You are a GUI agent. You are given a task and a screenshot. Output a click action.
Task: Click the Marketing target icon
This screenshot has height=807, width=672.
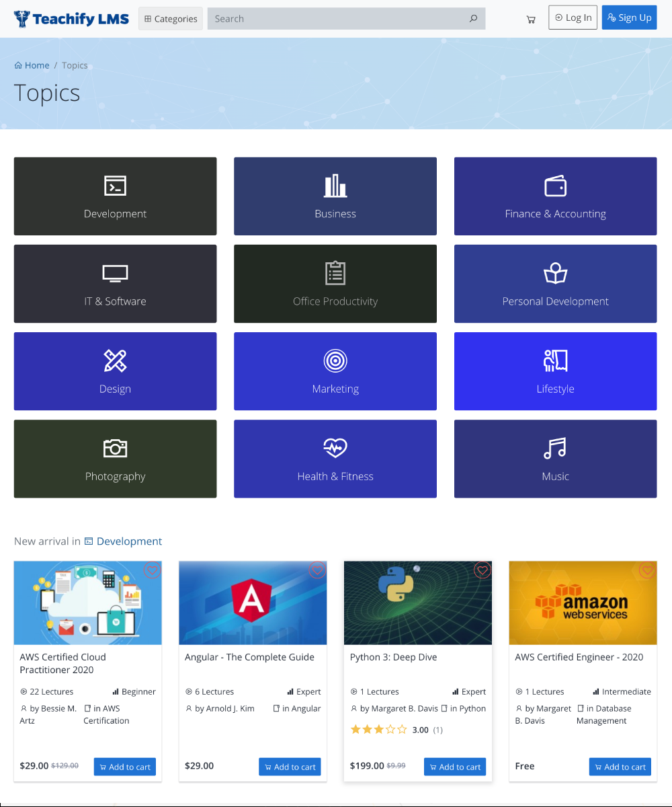335,360
